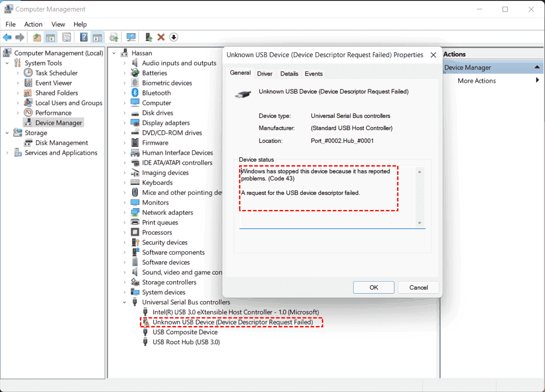Open Help via the question mark toolbar icon
Screen dimensions: 545x392
pyautogui.click(x=84, y=37)
